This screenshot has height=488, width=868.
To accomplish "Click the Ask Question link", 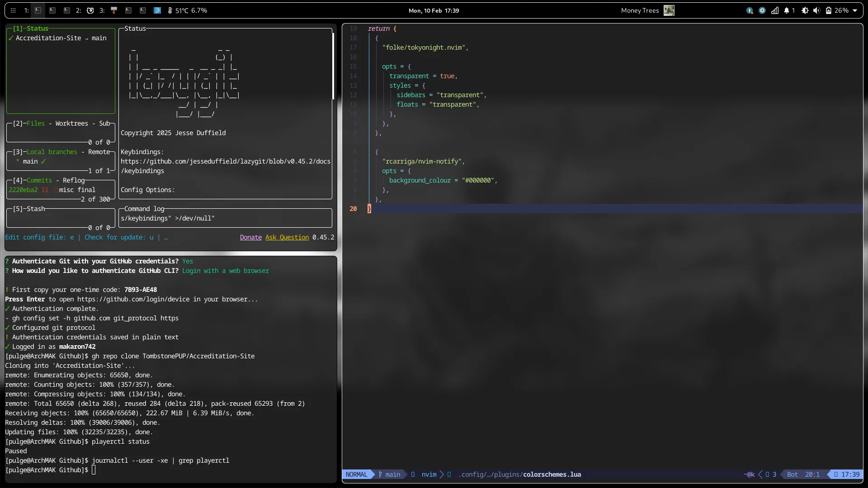I will point(287,237).
